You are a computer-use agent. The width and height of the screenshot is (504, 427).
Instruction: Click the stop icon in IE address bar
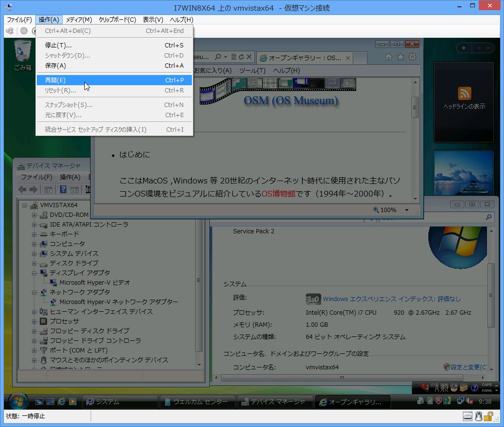point(249,57)
